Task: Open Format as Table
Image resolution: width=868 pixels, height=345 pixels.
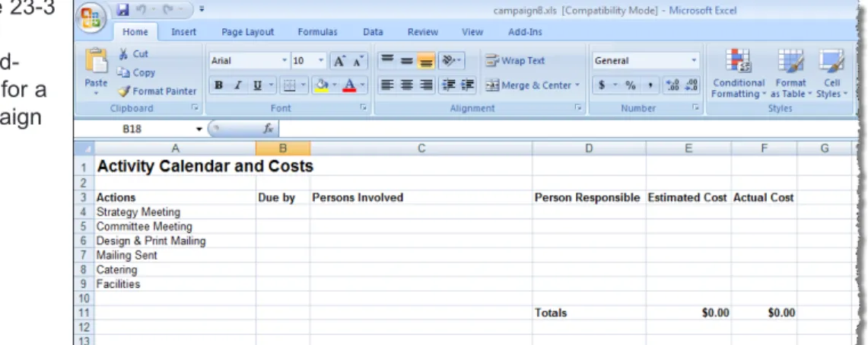Action: [790, 73]
